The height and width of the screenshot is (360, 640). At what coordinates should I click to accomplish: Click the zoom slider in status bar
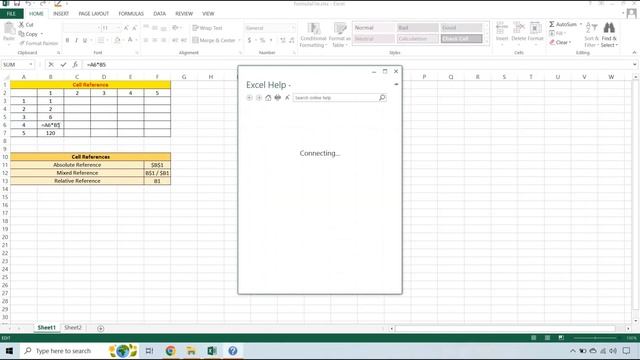(x=595, y=338)
